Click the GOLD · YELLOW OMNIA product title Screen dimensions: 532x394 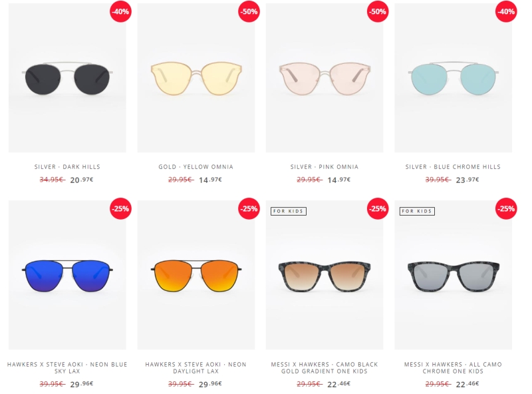pos(196,167)
